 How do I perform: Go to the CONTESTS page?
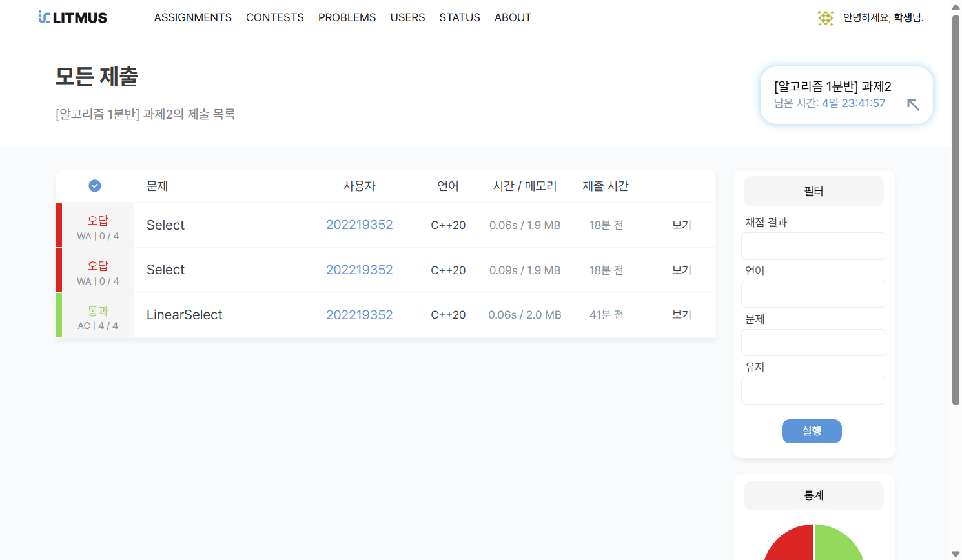tap(274, 17)
